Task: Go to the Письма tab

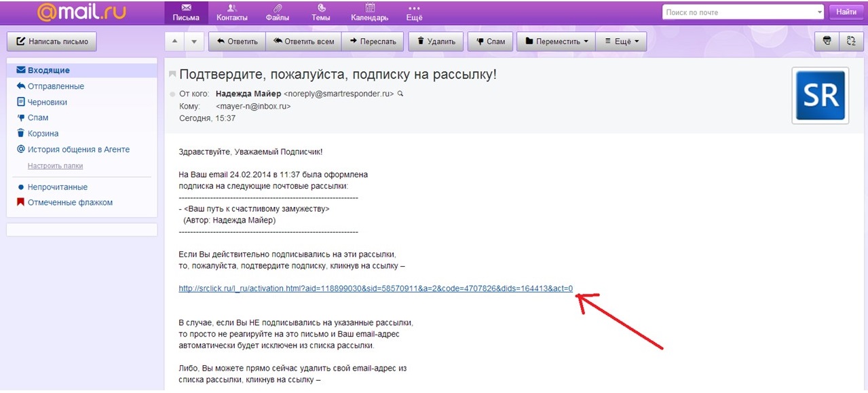Action: coord(187,12)
